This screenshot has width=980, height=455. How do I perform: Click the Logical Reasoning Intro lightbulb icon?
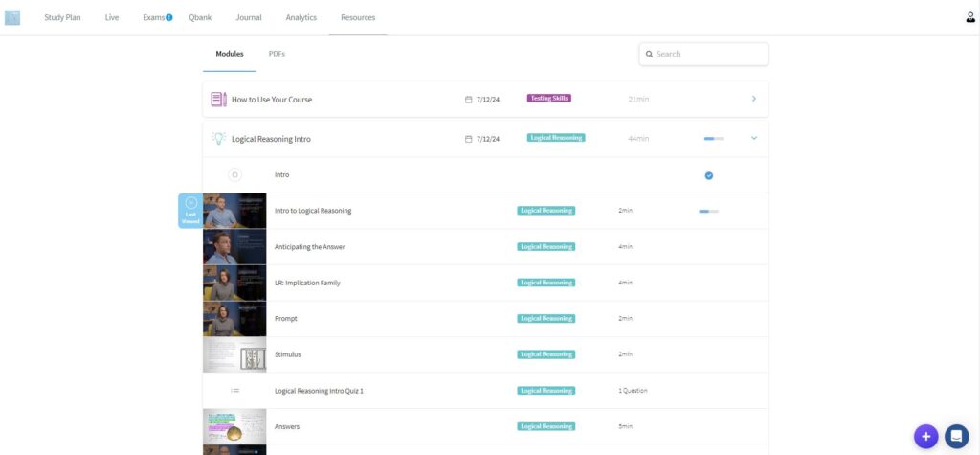click(x=218, y=139)
